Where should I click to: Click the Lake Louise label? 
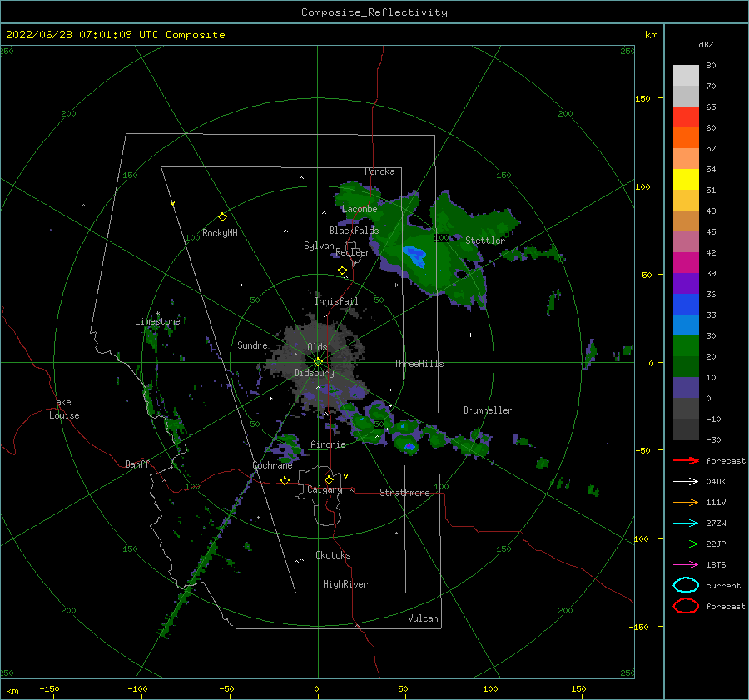64,409
